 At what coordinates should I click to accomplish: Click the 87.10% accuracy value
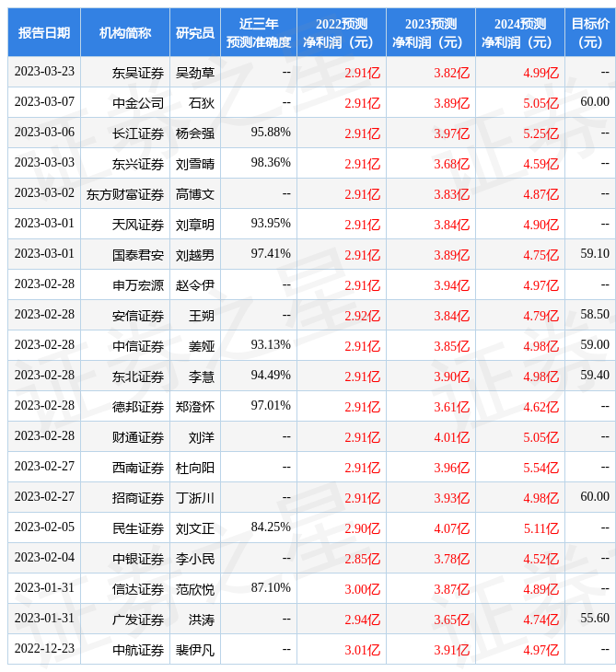[x=271, y=588]
